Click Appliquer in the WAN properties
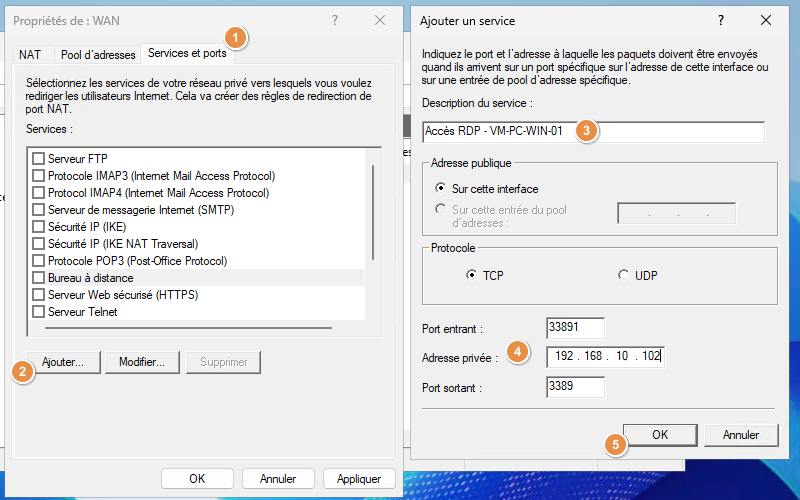 [359, 479]
